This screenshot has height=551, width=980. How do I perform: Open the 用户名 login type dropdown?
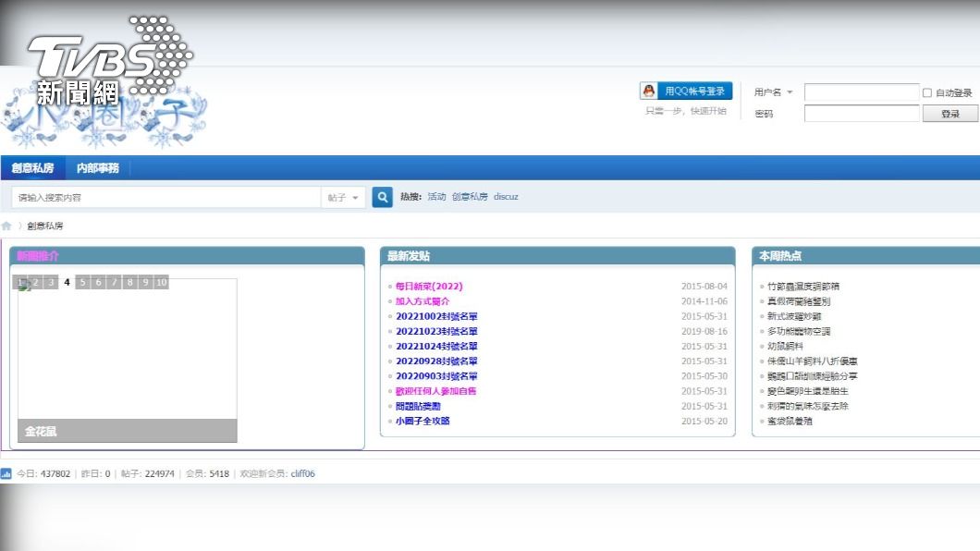pos(774,92)
